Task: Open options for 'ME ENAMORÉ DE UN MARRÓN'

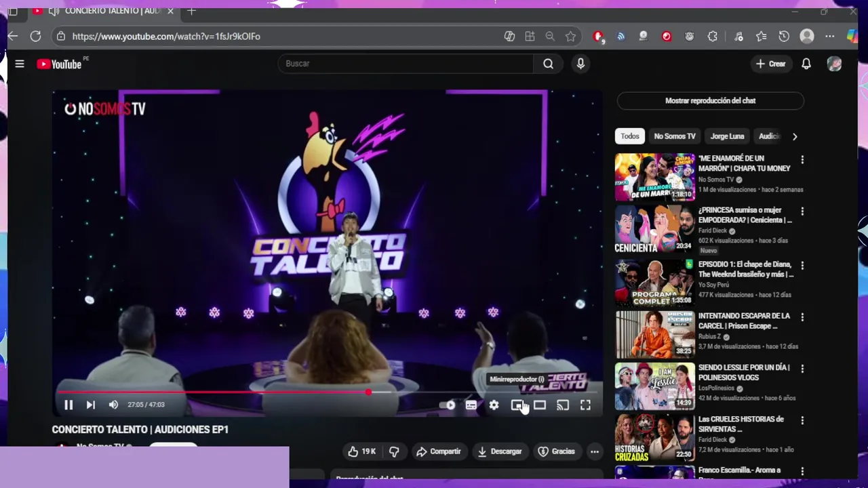Action: [802, 160]
